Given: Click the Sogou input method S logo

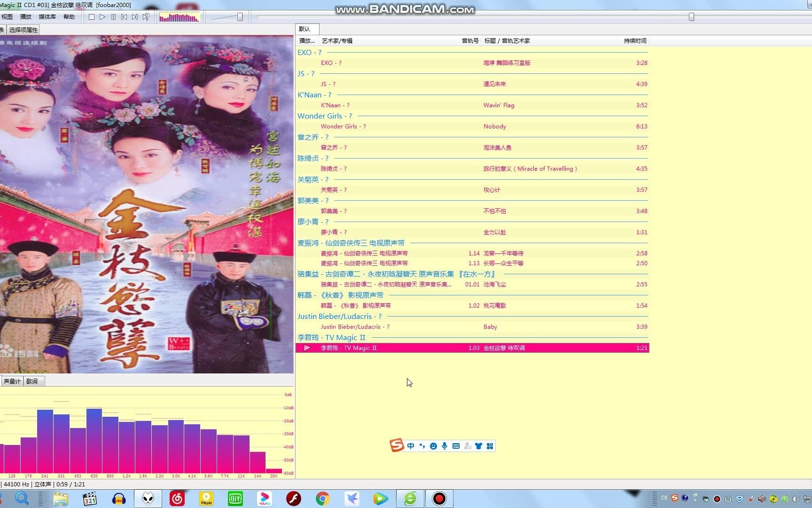Looking at the screenshot, I should 397,445.
